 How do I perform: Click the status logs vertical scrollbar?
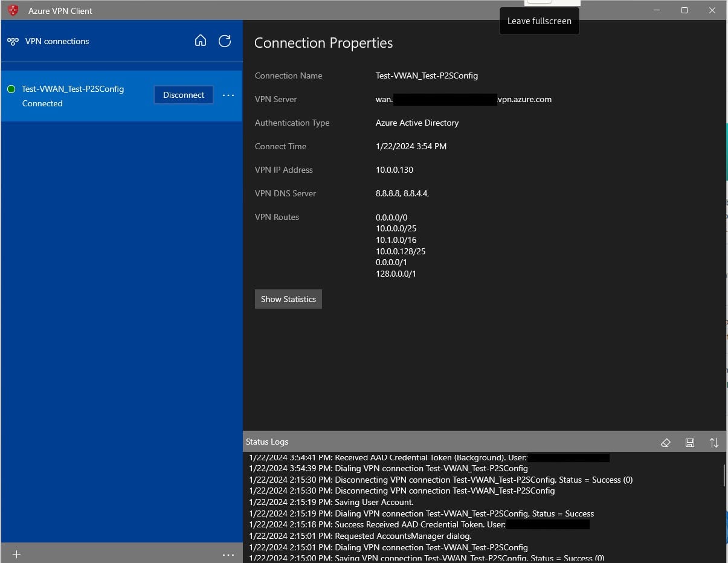coord(724,475)
